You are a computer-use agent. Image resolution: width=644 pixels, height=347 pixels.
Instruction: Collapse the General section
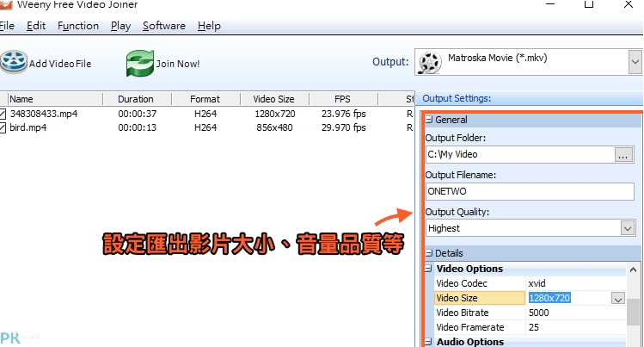[429, 120]
